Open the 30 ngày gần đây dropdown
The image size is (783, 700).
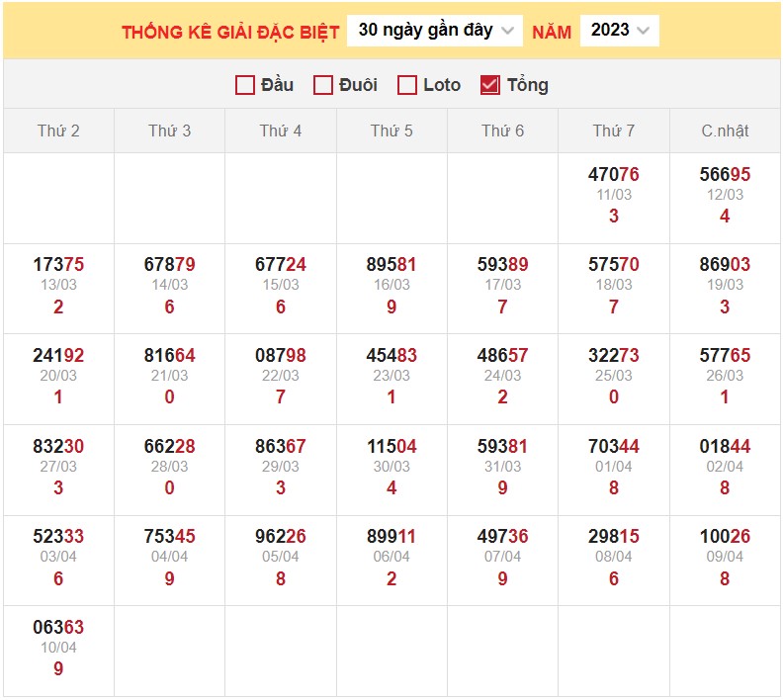pos(435,31)
